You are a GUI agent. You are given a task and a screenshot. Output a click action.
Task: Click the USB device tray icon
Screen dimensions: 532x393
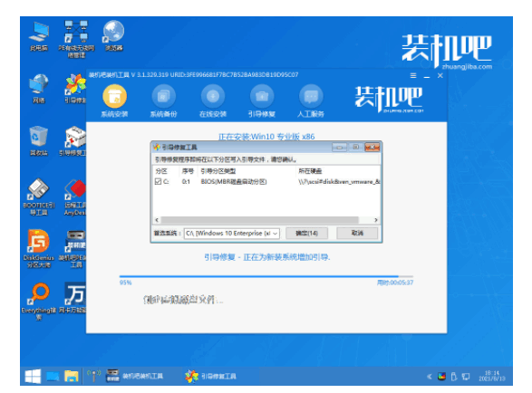point(454,377)
